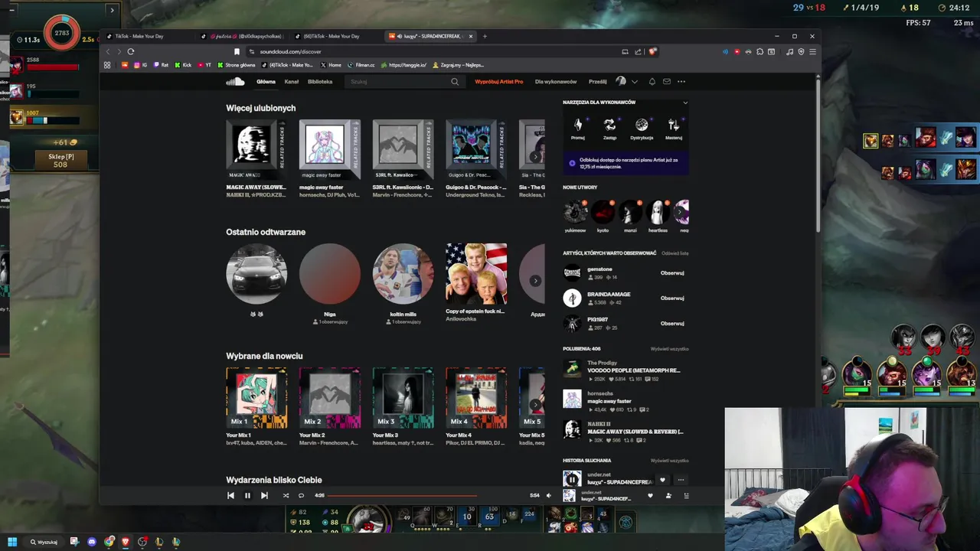Show more Ostatnio odtwarzane with right arrow
The image size is (980, 551).
[535, 280]
